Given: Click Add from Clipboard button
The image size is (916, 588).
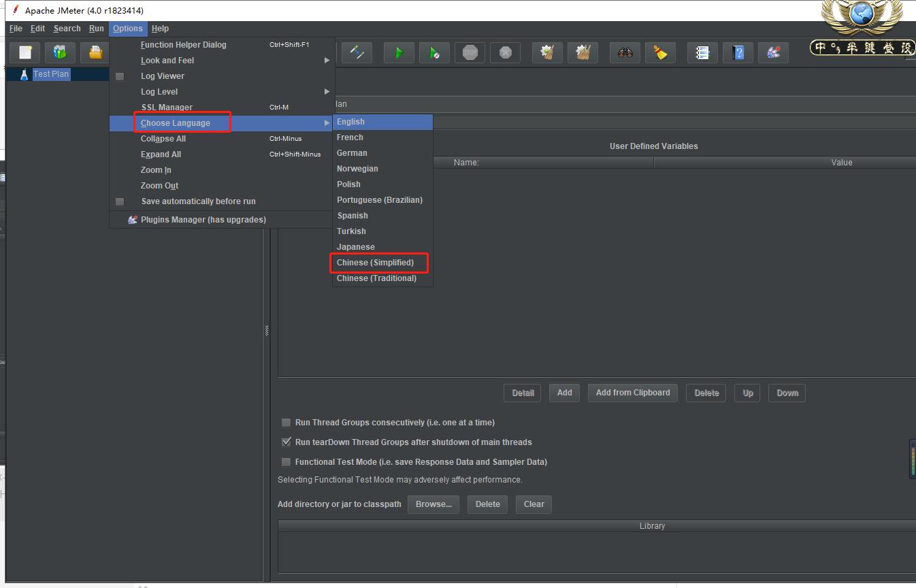Looking at the screenshot, I should [x=633, y=393].
